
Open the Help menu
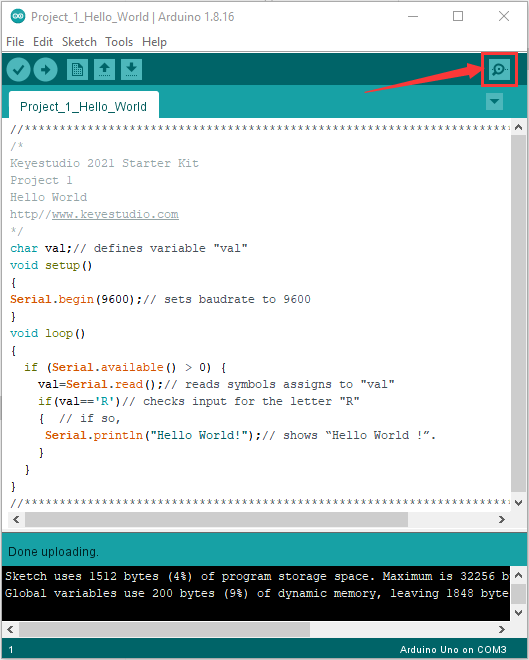[x=154, y=42]
